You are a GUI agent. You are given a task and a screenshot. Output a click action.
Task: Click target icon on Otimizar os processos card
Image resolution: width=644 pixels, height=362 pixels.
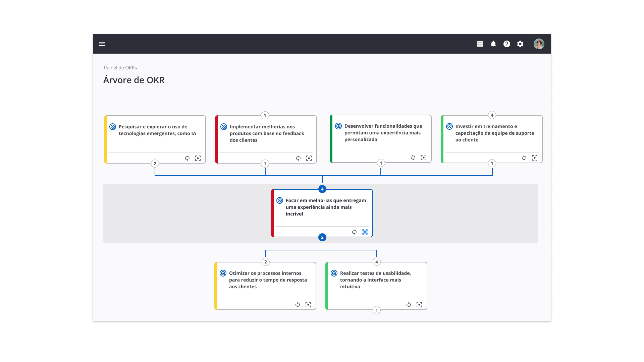pyautogui.click(x=223, y=273)
